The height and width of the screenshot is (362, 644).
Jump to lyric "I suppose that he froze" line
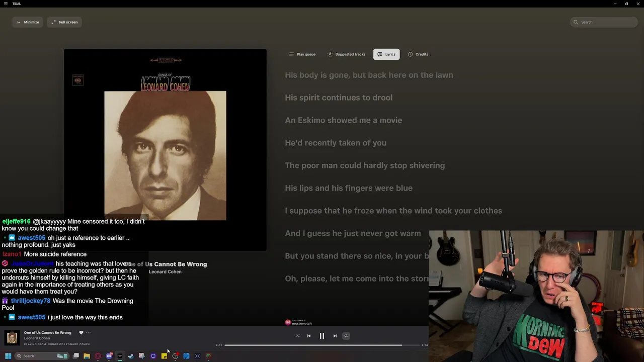click(x=393, y=211)
